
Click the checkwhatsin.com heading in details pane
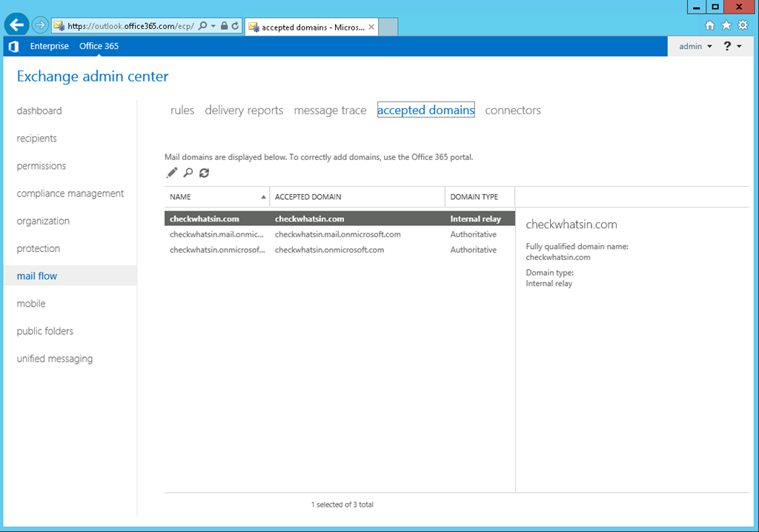[x=571, y=225]
